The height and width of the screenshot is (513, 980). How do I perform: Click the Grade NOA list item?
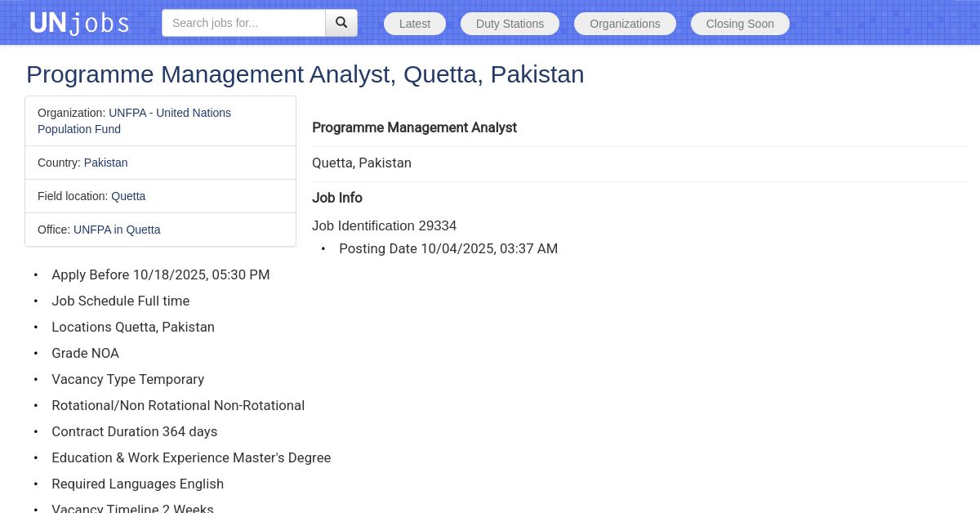coord(85,353)
